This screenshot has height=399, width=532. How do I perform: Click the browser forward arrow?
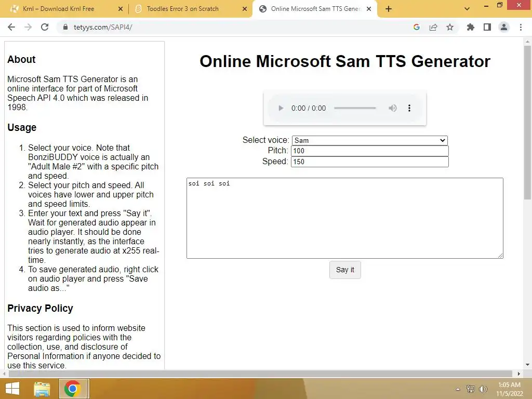tap(28, 27)
